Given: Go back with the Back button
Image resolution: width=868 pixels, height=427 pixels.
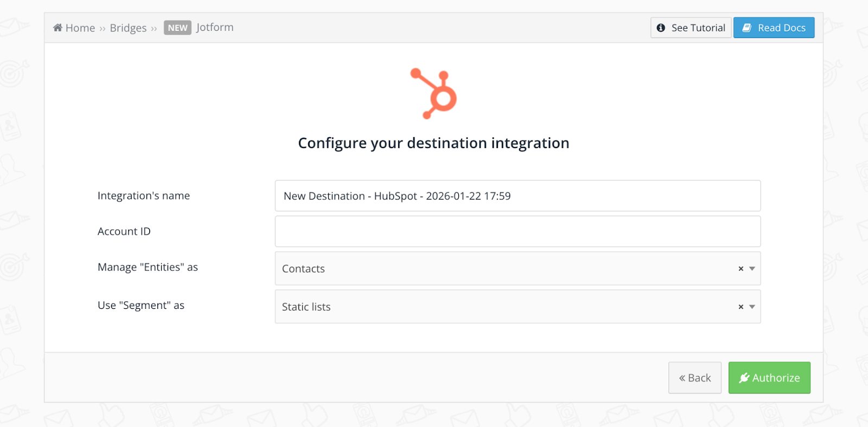Looking at the screenshot, I should click(695, 378).
